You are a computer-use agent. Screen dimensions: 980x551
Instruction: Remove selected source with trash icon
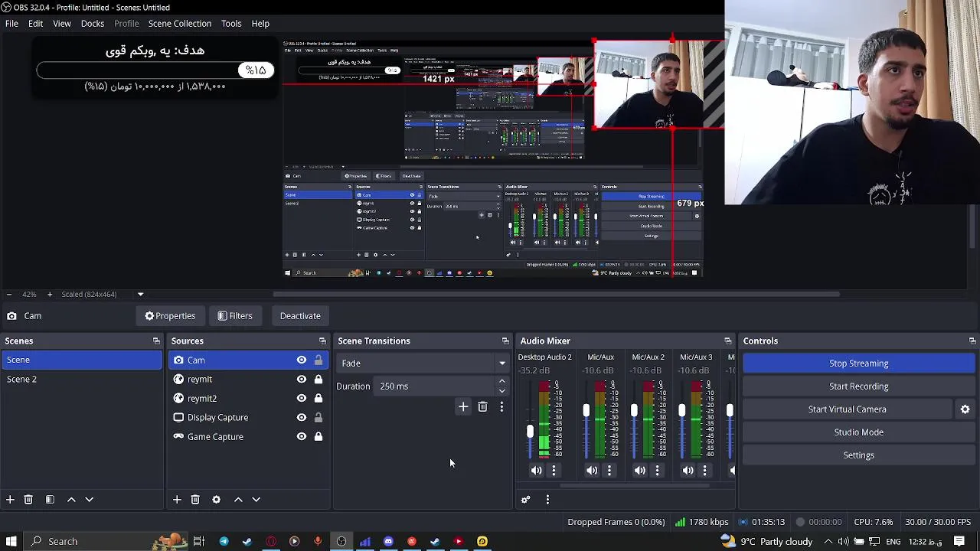pos(195,500)
